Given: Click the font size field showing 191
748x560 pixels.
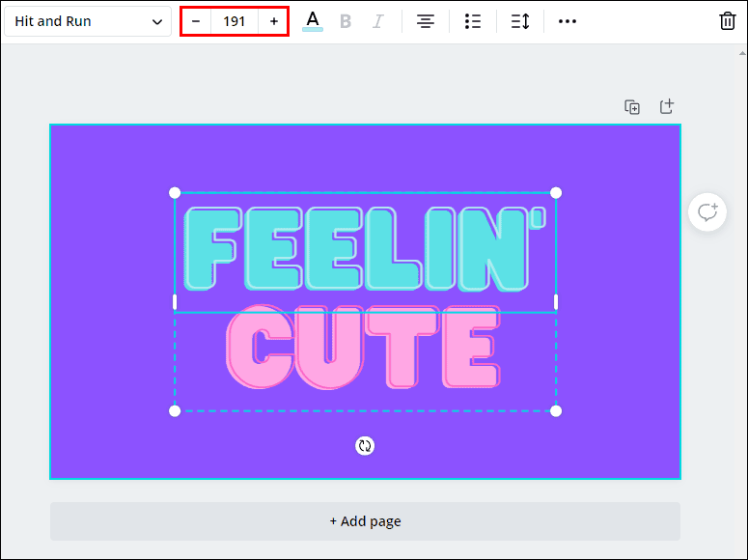Looking at the screenshot, I should pyautogui.click(x=235, y=21).
